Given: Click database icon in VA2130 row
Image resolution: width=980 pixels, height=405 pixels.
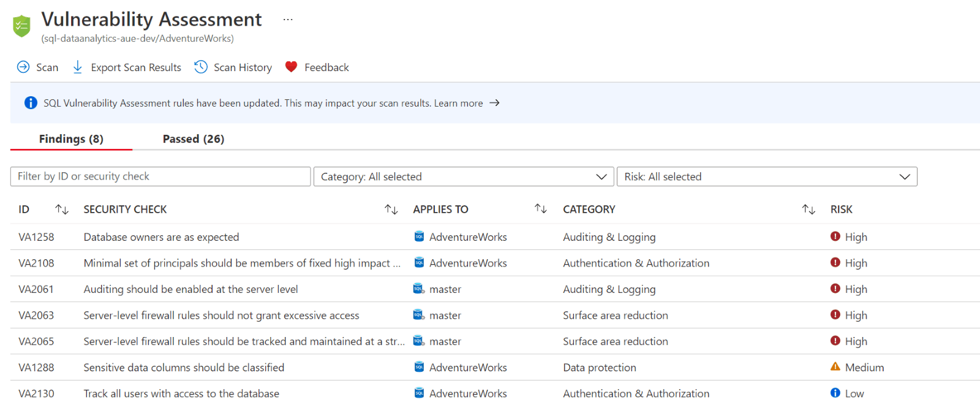Looking at the screenshot, I should (x=419, y=393).
